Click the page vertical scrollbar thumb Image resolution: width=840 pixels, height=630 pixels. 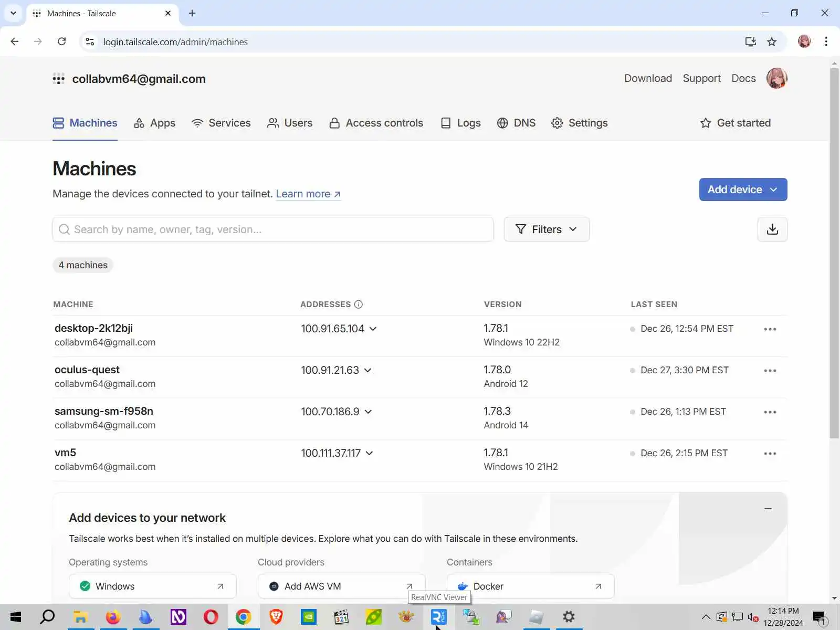click(834, 252)
